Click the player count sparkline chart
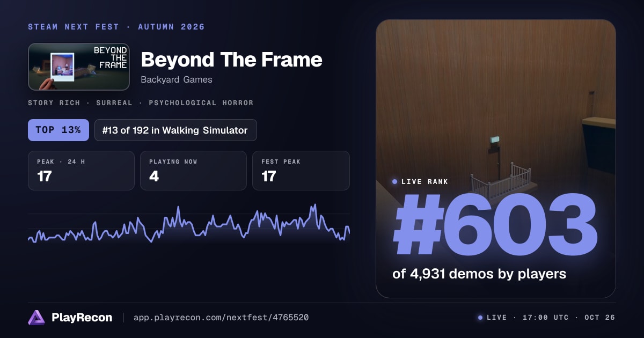 point(189,223)
